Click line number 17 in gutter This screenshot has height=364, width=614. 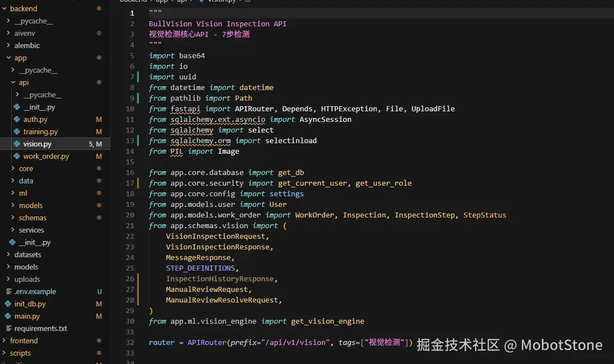[130, 183]
